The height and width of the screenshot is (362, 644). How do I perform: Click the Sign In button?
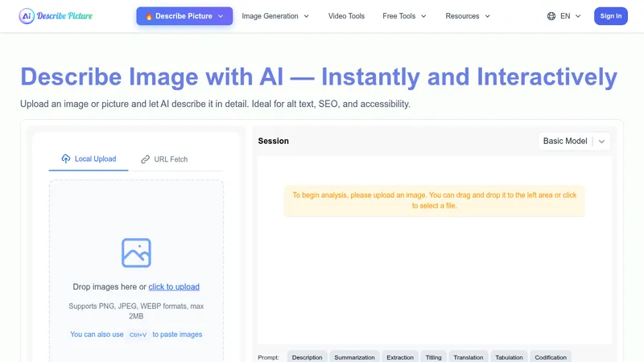click(x=611, y=16)
